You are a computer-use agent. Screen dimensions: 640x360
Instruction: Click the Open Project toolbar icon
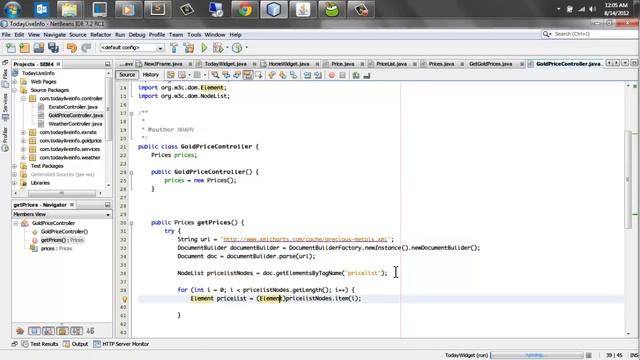point(39,48)
